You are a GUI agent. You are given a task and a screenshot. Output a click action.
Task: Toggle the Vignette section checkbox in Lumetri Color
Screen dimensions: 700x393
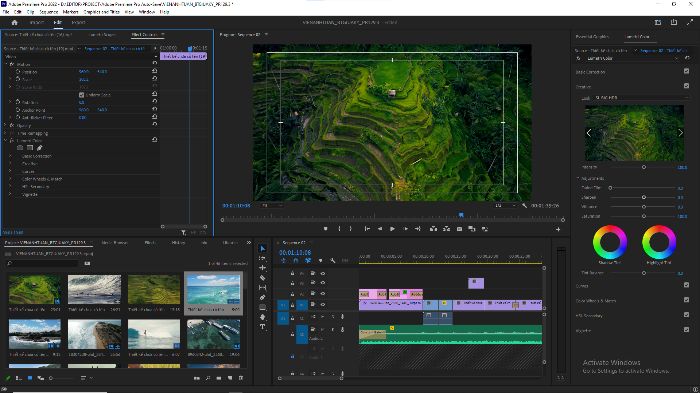point(686,330)
